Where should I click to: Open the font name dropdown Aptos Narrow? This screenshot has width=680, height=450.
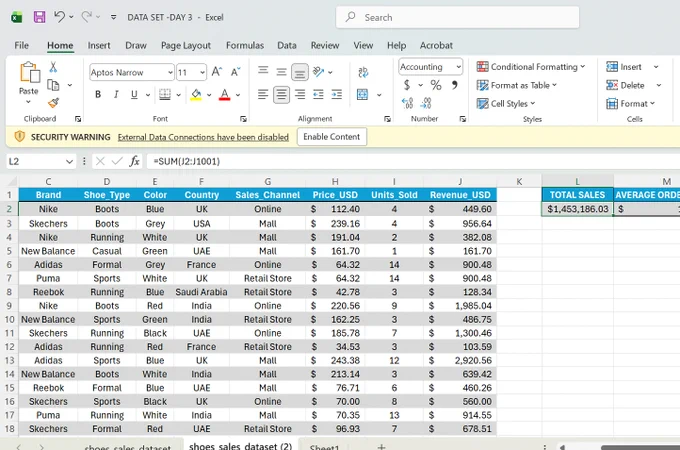click(x=170, y=72)
